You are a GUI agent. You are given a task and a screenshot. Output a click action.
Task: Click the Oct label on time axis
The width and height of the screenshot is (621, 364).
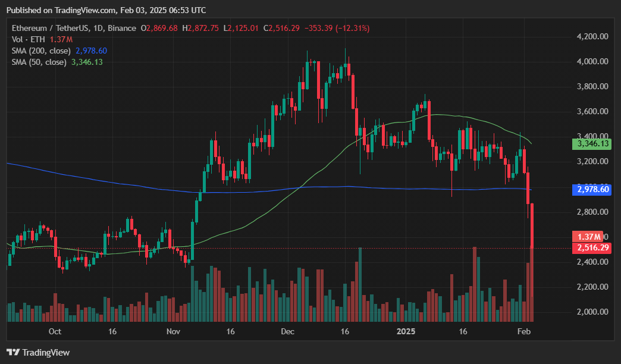click(55, 331)
